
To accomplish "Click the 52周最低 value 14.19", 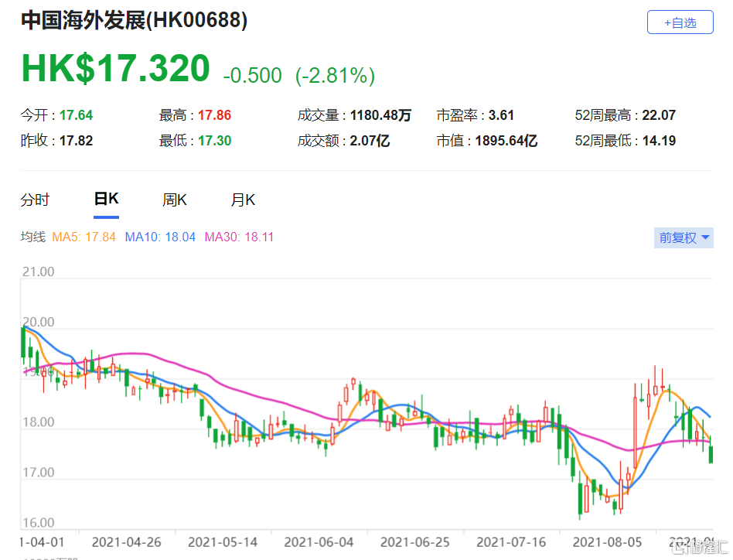I will (659, 141).
